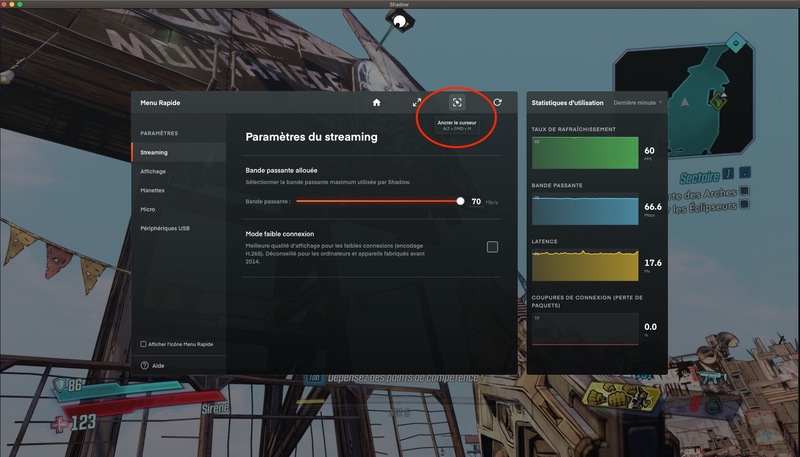
Task: Open the Streaming settings tab
Action: click(179, 153)
